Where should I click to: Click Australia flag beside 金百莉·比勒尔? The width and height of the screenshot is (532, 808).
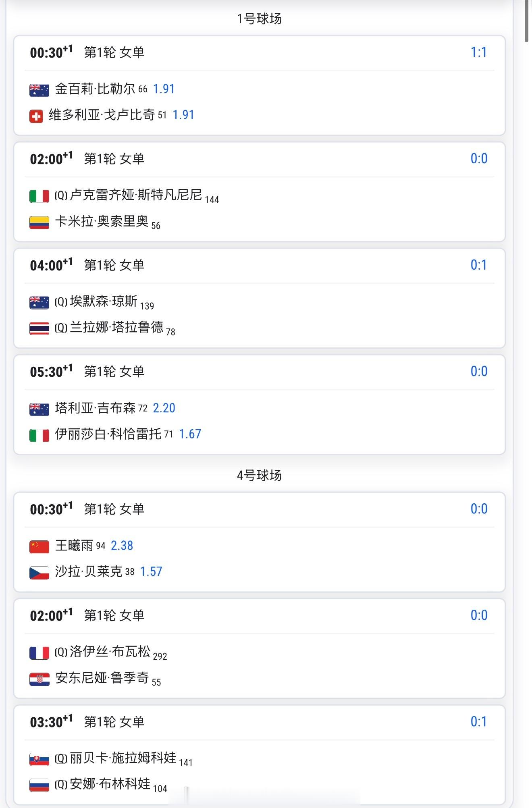pos(39,90)
